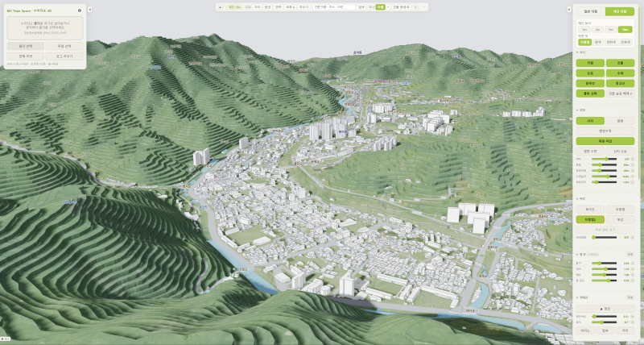Toggle the green 라벨 button in top toolbar
The image size is (644, 345).
(380, 7)
